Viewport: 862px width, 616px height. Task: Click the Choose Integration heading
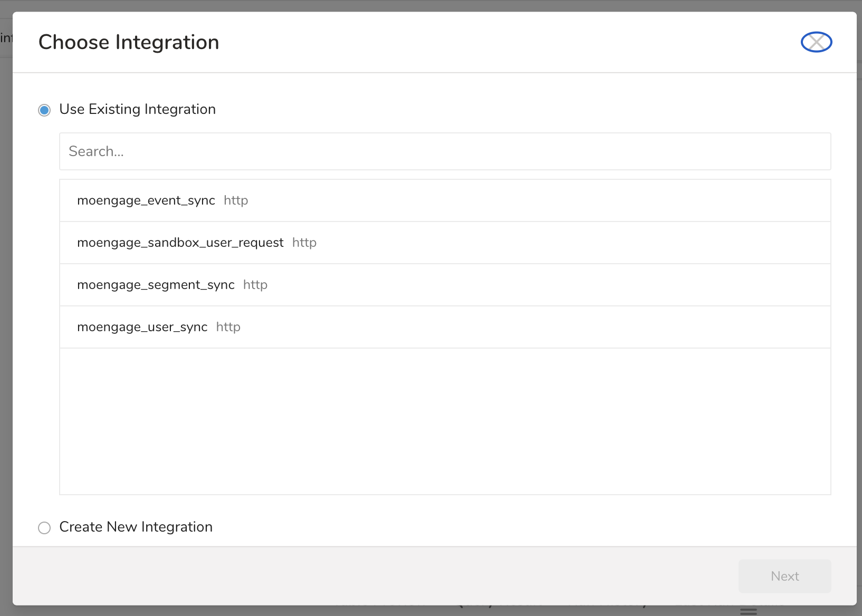pos(128,42)
